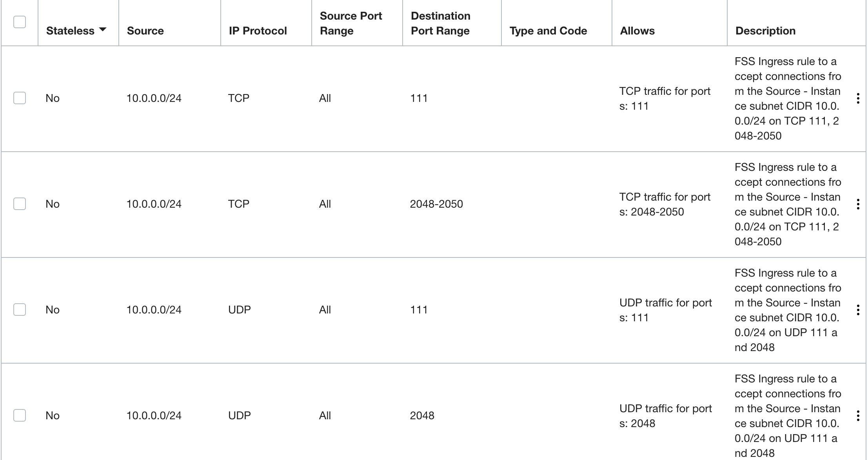The height and width of the screenshot is (460, 868).
Task: Check the TCP port 111 rule row
Action: tap(19, 98)
